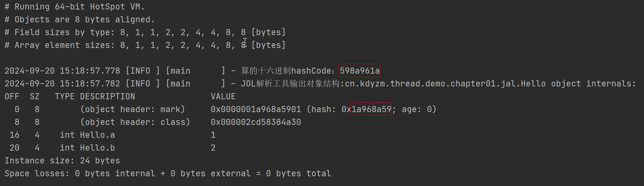The width and height of the screenshot is (644, 186).
Task: Click the highlighted hashCode value 598a961a
Action: pyautogui.click(x=359, y=71)
